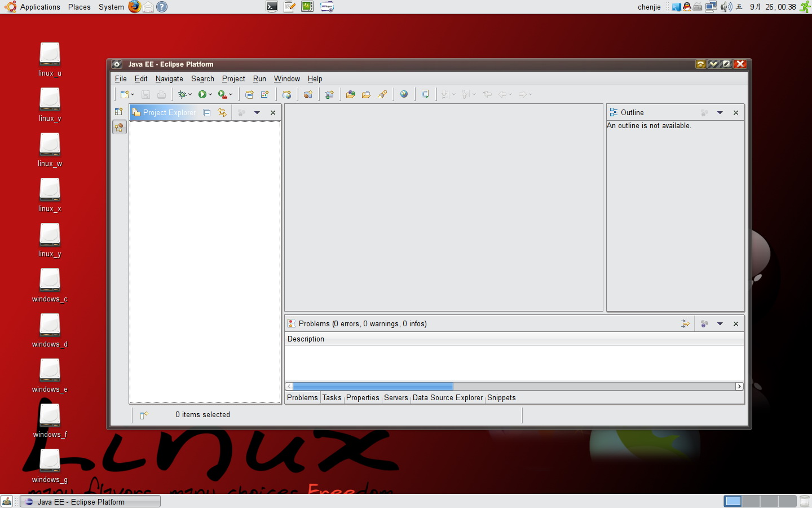Click the Java EE - Eclipse Platform taskbar button
The height and width of the screenshot is (508, 812).
[x=90, y=501]
